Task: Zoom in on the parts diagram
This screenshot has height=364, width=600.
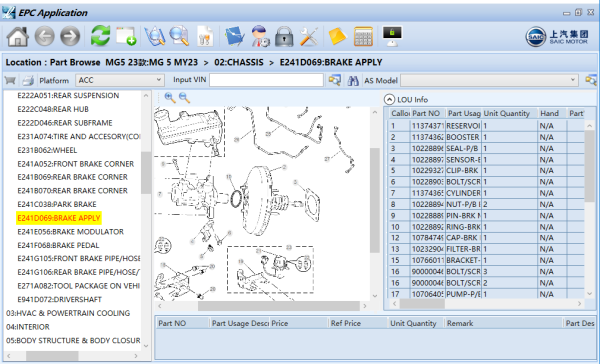Action: coord(170,98)
